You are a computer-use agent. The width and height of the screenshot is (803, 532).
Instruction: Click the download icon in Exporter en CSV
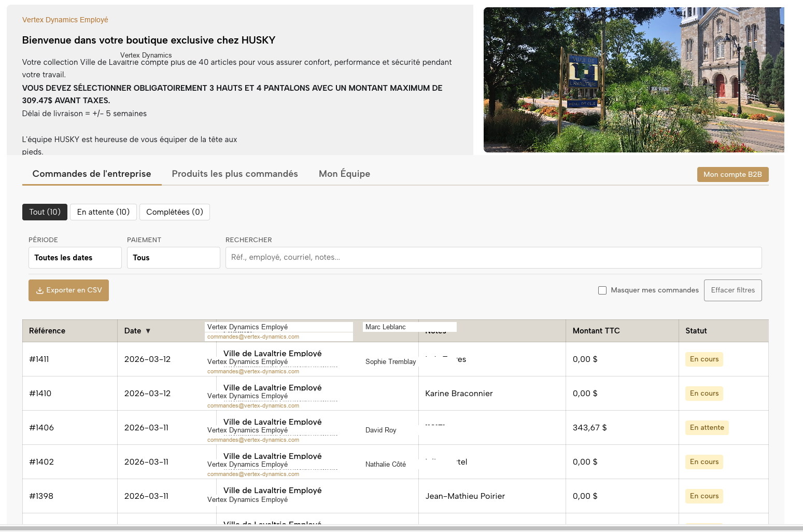tap(39, 291)
